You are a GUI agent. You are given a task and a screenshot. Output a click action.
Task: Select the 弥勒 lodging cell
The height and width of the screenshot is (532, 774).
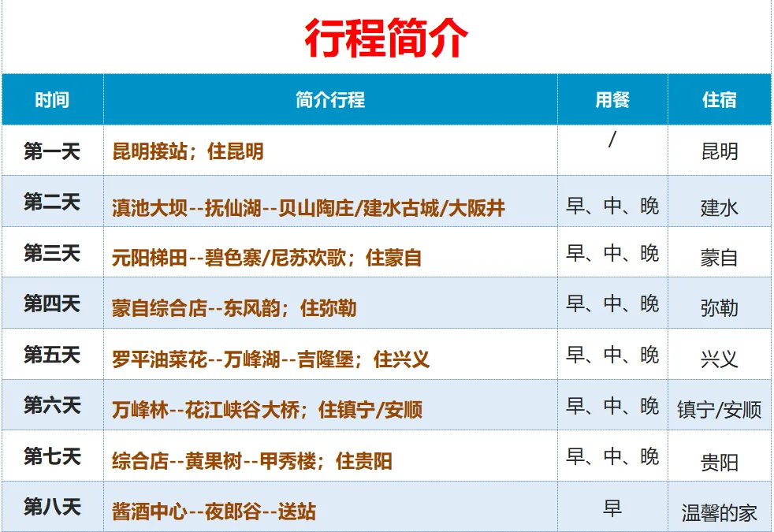pyautogui.click(x=719, y=308)
